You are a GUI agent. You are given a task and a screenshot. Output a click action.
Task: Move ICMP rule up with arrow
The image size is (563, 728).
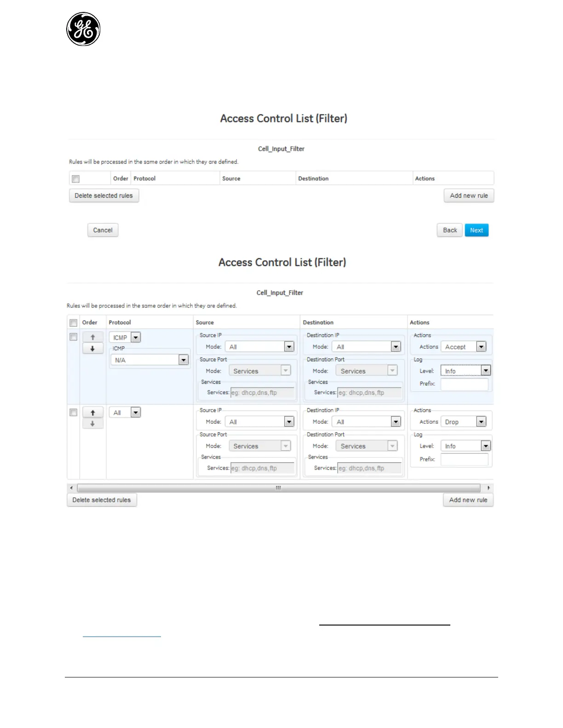[x=92, y=337]
